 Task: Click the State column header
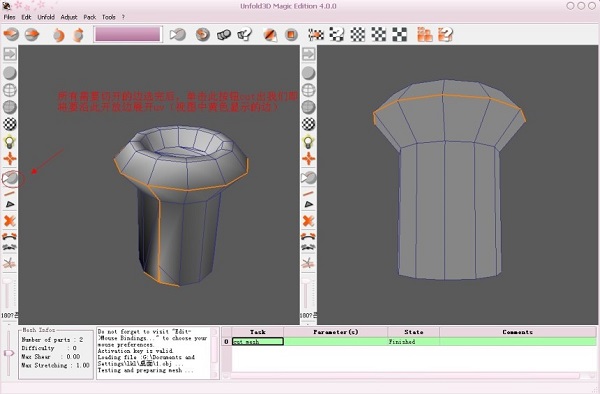pos(414,332)
